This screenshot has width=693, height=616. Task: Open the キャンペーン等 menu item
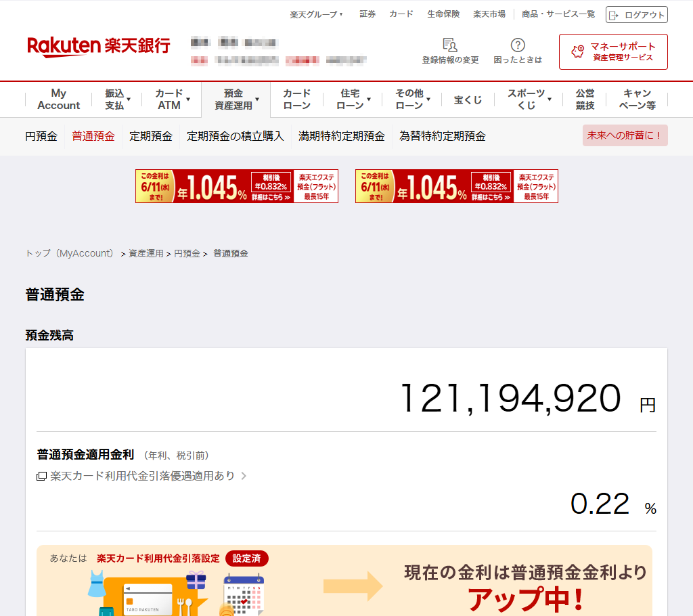[637, 100]
